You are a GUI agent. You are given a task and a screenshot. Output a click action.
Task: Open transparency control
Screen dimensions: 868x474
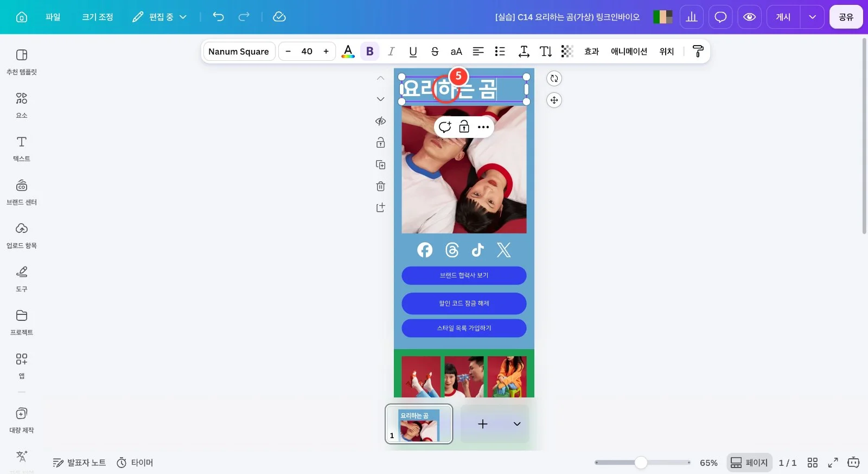tap(567, 52)
